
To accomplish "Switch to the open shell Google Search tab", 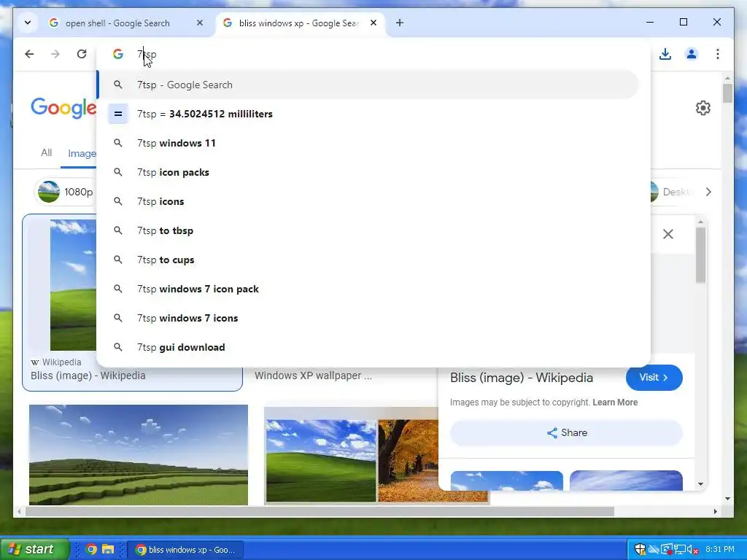I will point(117,23).
